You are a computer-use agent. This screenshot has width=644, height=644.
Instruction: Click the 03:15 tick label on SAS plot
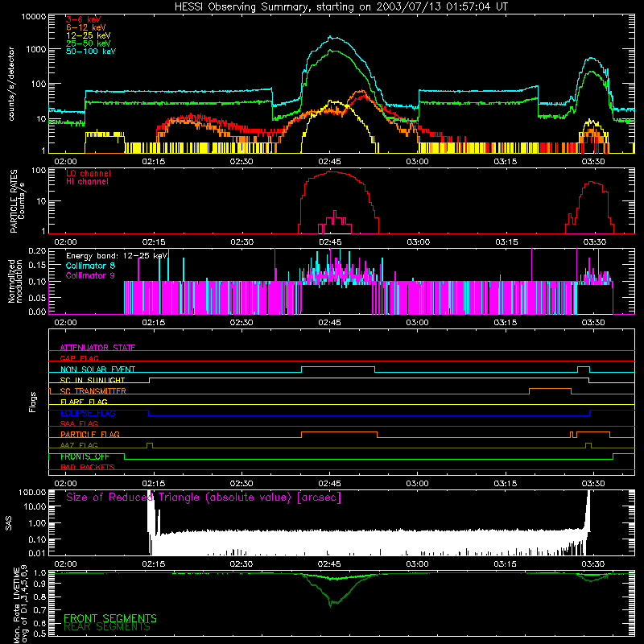(506, 564)
